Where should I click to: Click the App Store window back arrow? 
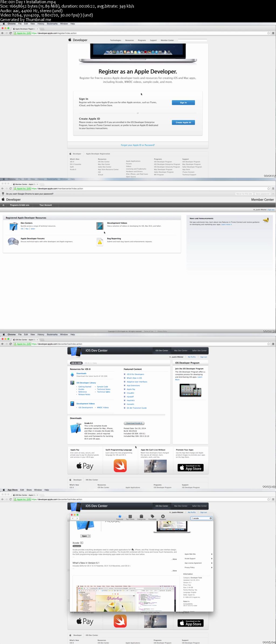73,518
